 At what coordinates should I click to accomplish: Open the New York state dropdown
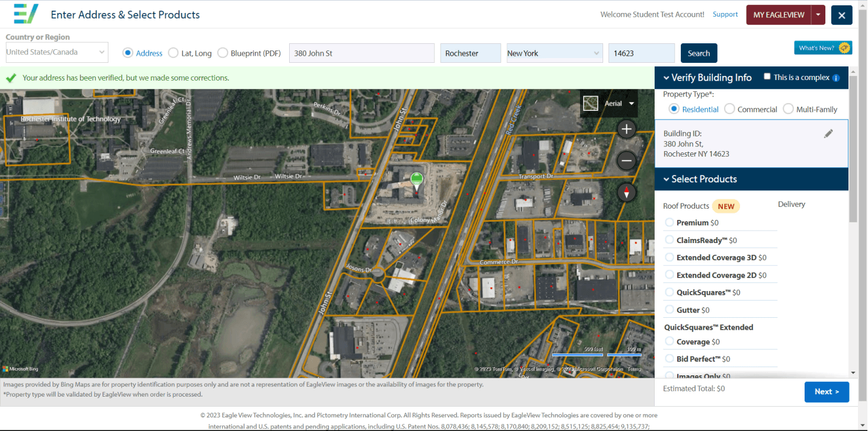(554, 53)
